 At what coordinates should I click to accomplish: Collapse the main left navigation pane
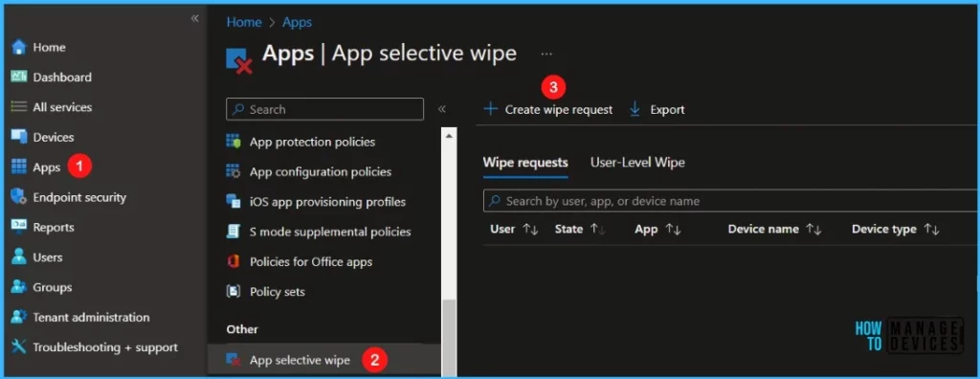[195, 19]
